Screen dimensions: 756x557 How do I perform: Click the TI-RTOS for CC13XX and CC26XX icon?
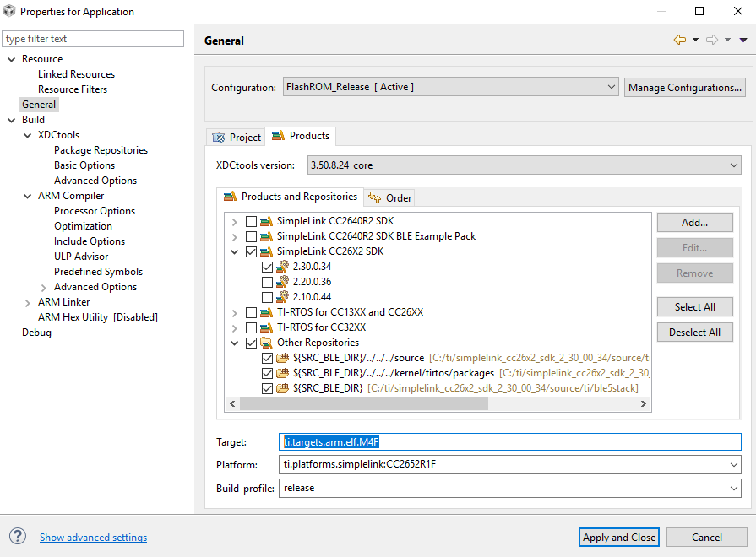[x=266, y=313]
